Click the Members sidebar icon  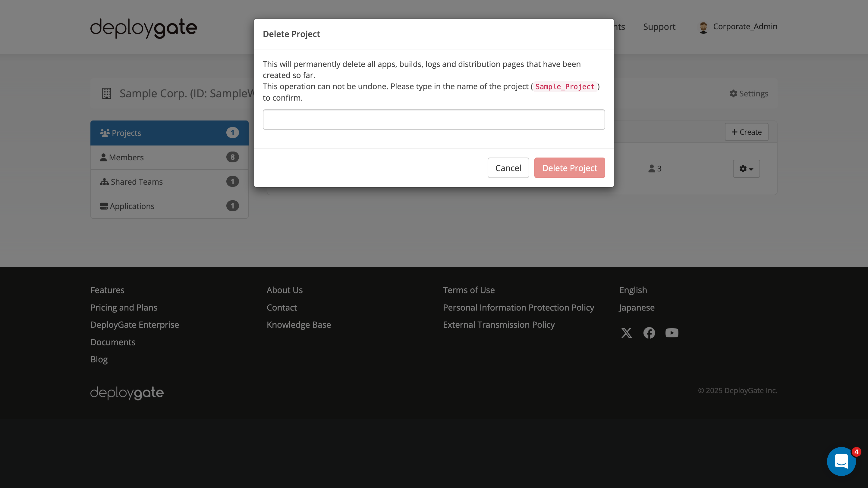103,157
